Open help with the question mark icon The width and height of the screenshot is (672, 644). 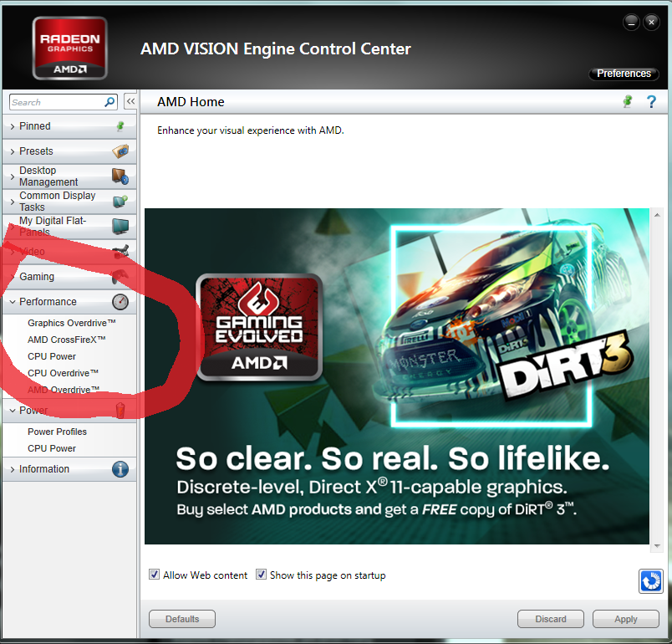(651, 101)
